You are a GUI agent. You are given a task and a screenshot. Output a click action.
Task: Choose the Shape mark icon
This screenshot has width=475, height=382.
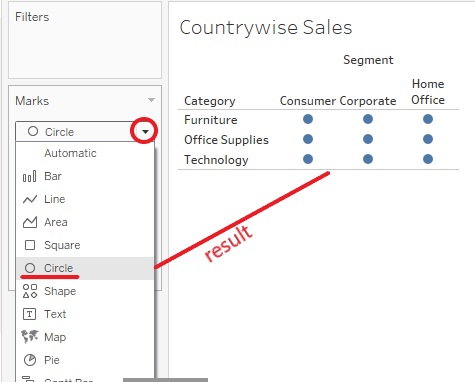tap(30, 291)
